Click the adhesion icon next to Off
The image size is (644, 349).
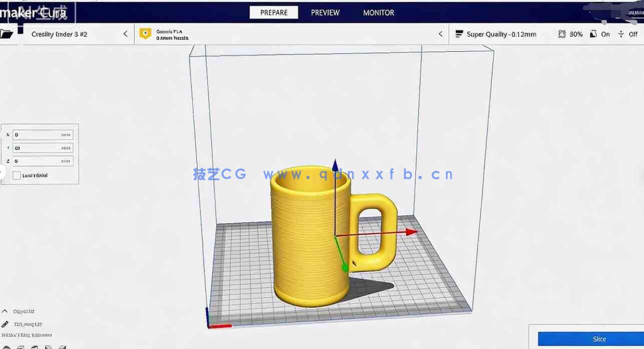click(621, 34)
